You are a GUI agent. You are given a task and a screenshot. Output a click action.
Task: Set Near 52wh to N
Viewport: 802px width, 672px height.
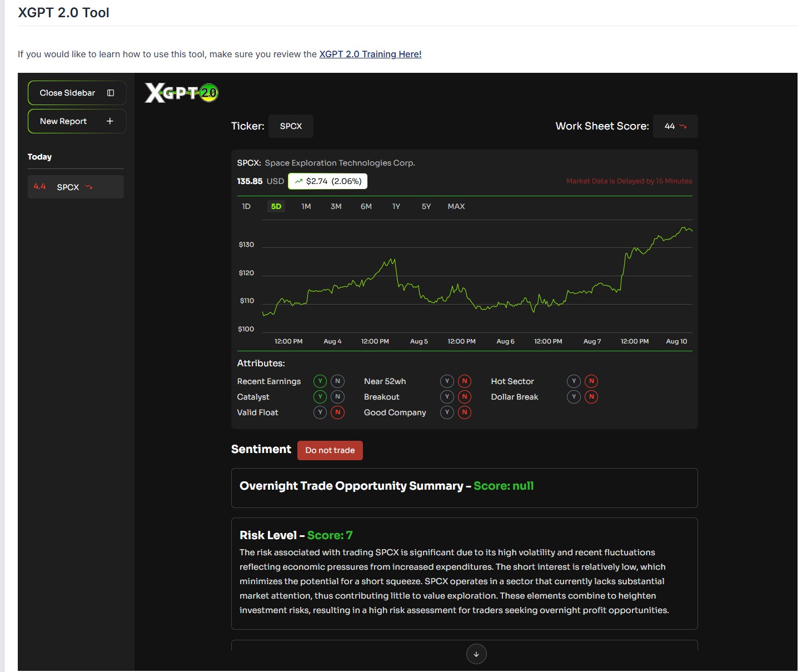tap(465, 381)
